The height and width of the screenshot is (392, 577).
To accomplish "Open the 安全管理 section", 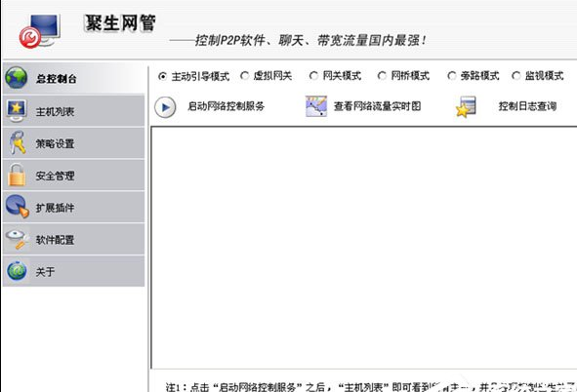I will 73,175.
